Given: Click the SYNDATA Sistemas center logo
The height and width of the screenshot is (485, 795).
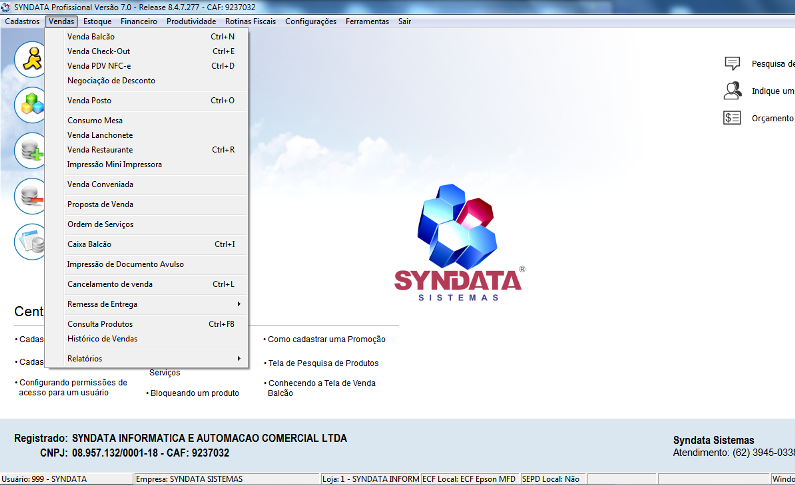Looking at the screenshot, I should (x=458, y=242).
